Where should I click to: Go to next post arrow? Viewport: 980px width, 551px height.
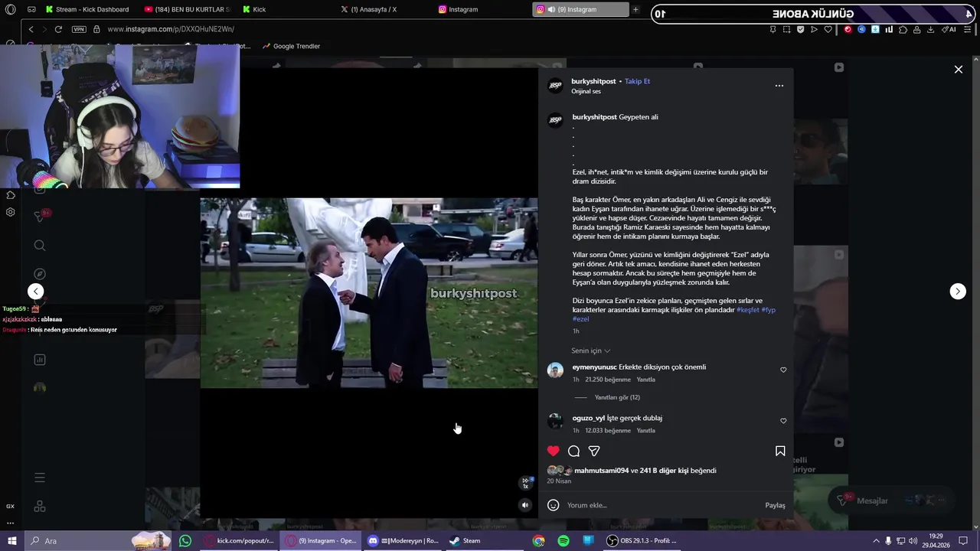pyautogui.click(x=958, y=291)
